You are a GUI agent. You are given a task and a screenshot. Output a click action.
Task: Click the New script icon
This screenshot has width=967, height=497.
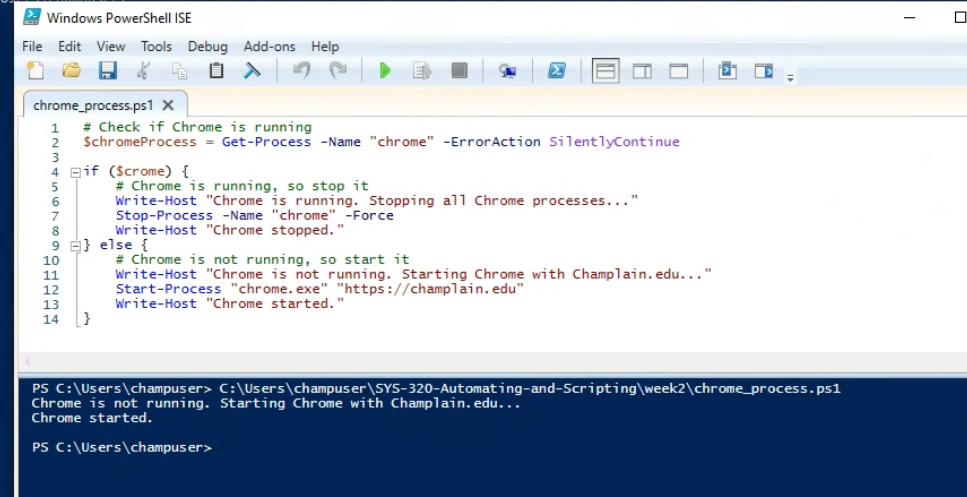click(36, 71)
